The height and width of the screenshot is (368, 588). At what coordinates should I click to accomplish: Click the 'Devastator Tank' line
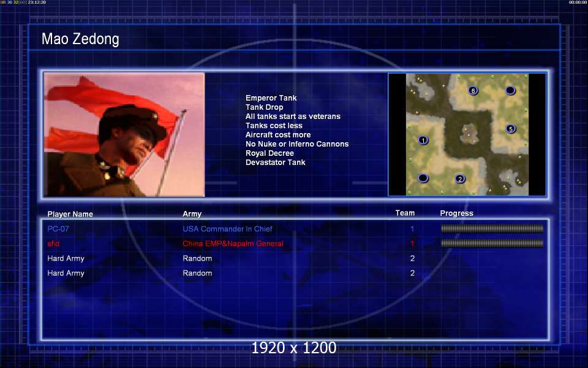[x=276, y=162]
